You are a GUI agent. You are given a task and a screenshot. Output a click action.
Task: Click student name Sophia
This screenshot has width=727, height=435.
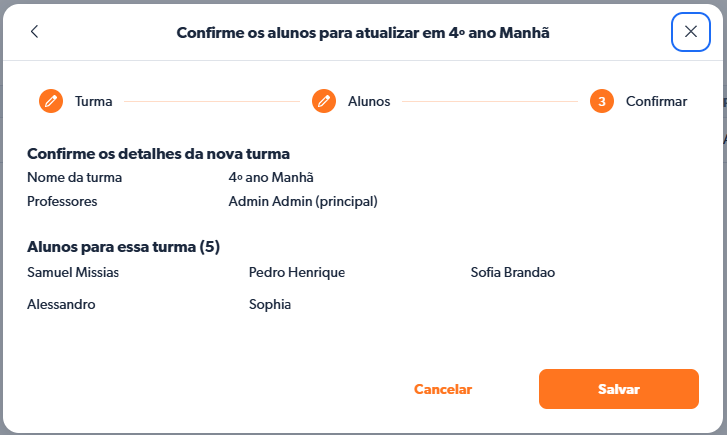pos(270,304)
